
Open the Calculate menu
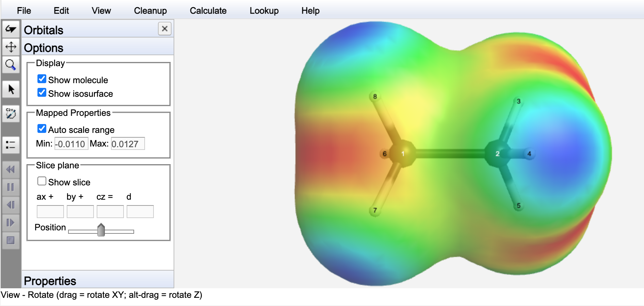[208, 11]
